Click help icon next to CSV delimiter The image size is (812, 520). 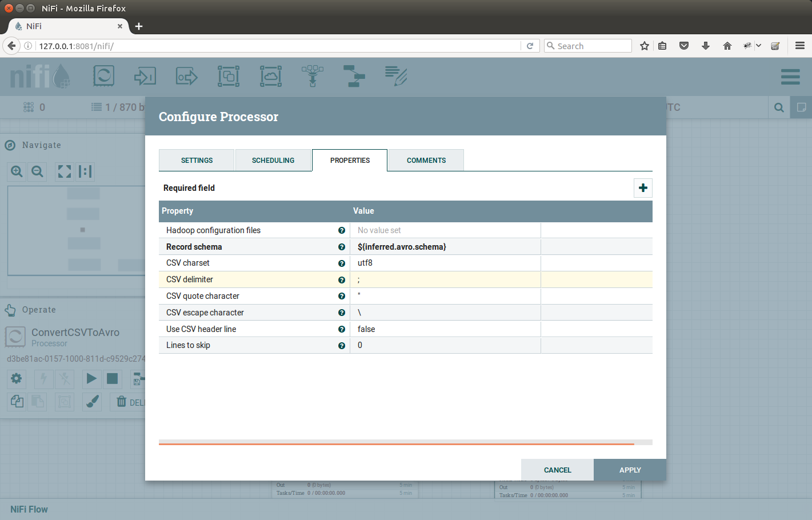pos(342,280)
